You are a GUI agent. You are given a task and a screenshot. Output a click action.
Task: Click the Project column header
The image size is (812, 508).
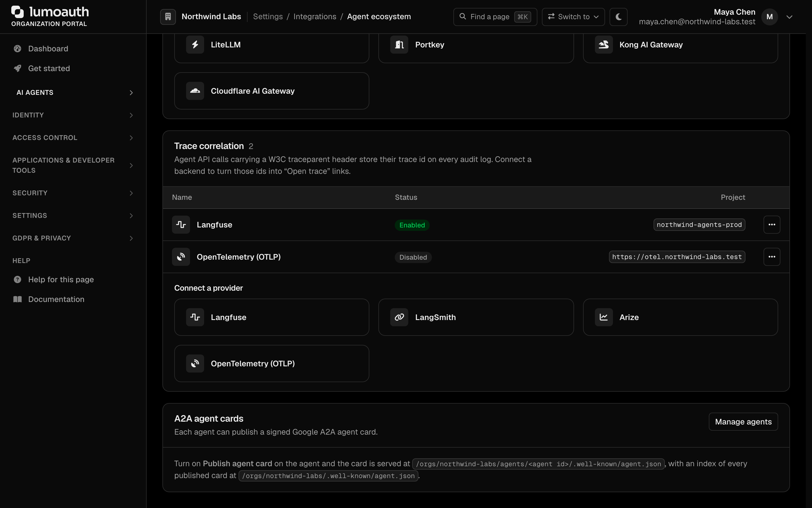pyautogui.click(x=733, y=198)
